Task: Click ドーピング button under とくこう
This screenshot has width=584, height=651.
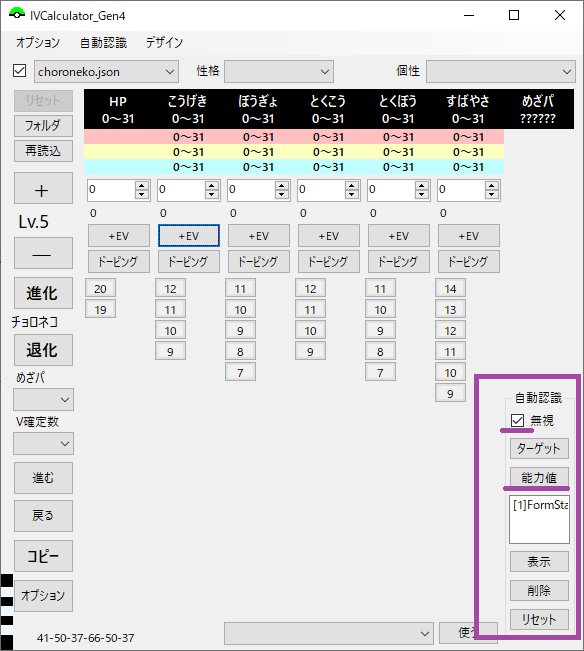Action: pos(329,262)
